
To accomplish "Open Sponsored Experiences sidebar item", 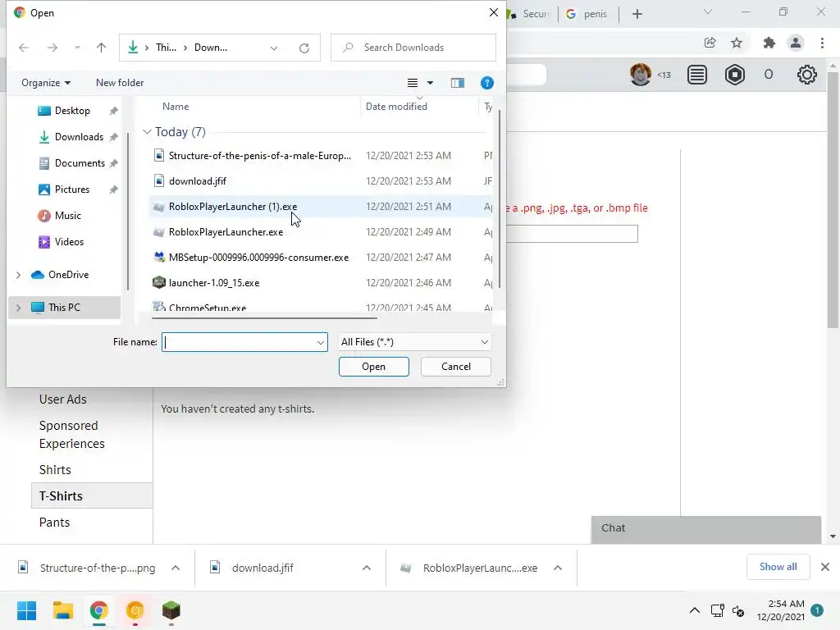I will coord(72,435).
